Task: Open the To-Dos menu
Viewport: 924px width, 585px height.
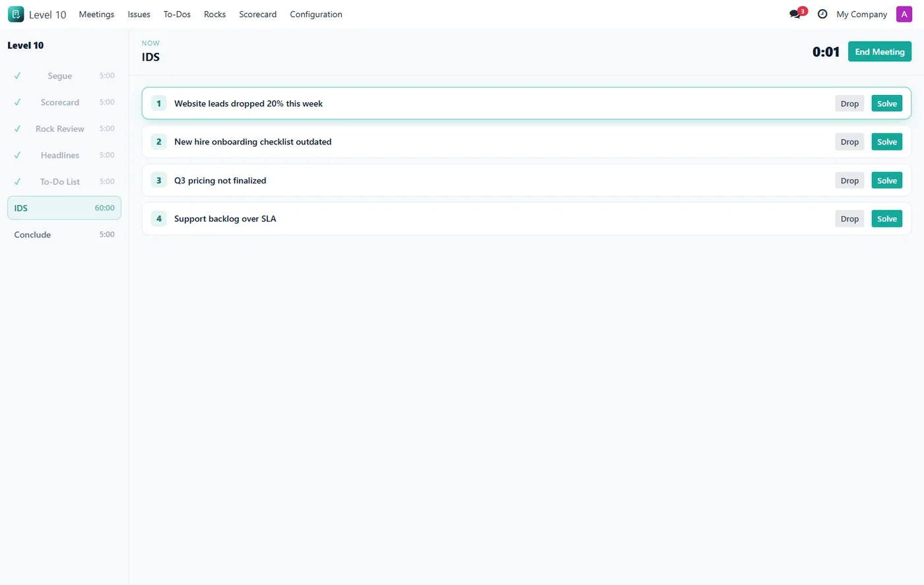Action: coord(177,14)
